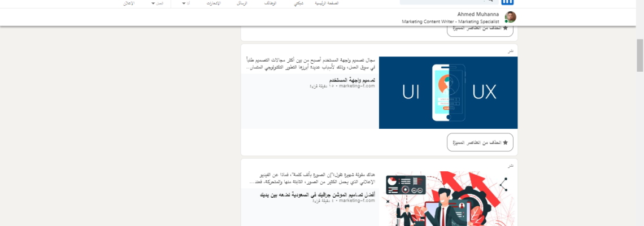Screen dimensions: 644x226
Task: Click the star icon in UI UX post's remove button
Action: click(506, 142)
